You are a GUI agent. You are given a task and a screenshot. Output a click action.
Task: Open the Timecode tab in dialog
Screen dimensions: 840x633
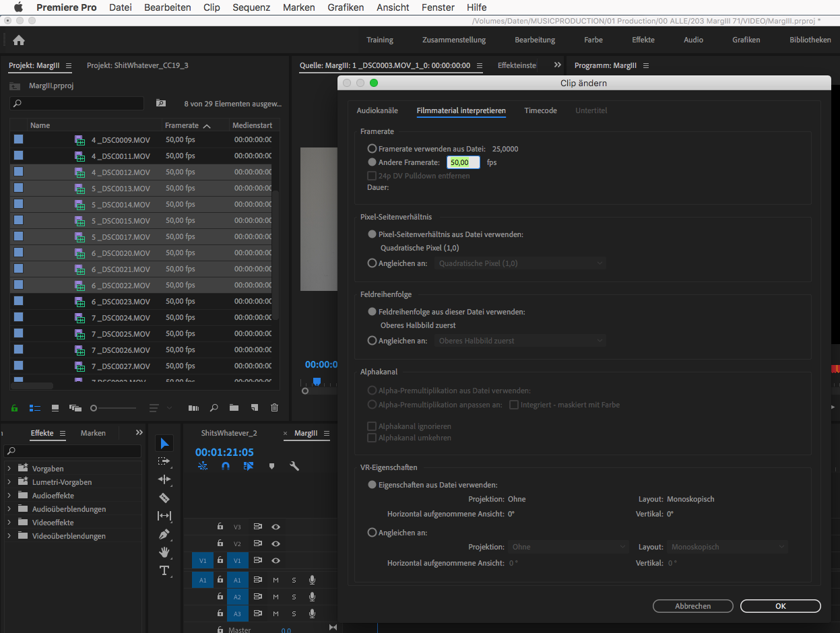point(540,110)
